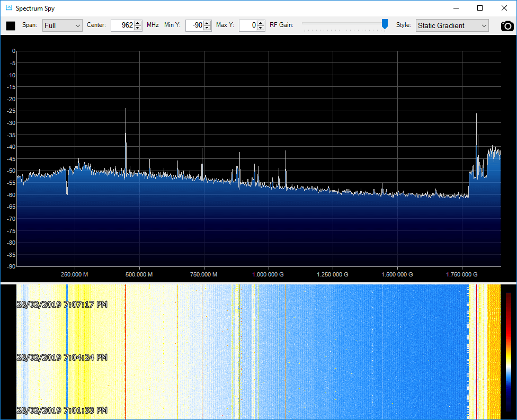Expand the Style dropdown showing Static Gradient
The image size is (517, 420).
click(x=452, y=25)
